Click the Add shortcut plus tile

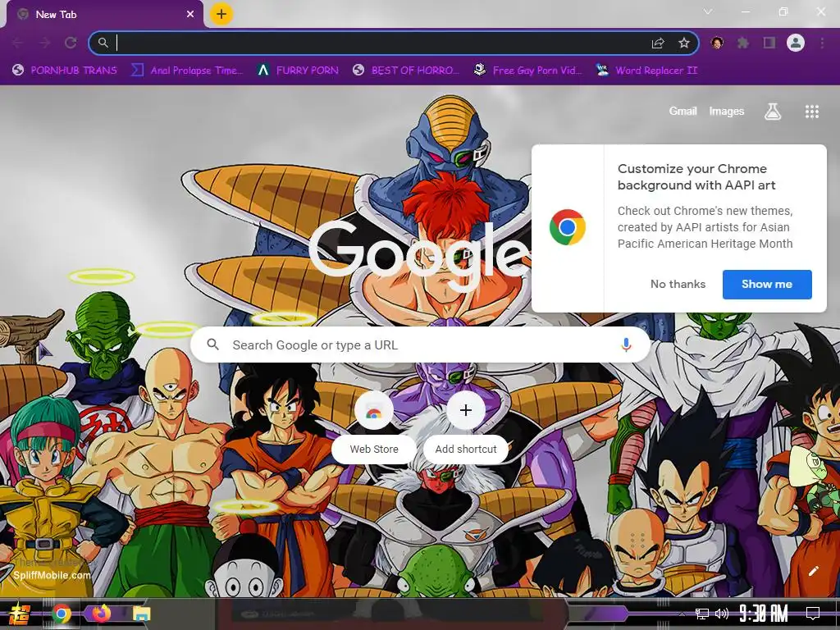click(x=466, y=427)
